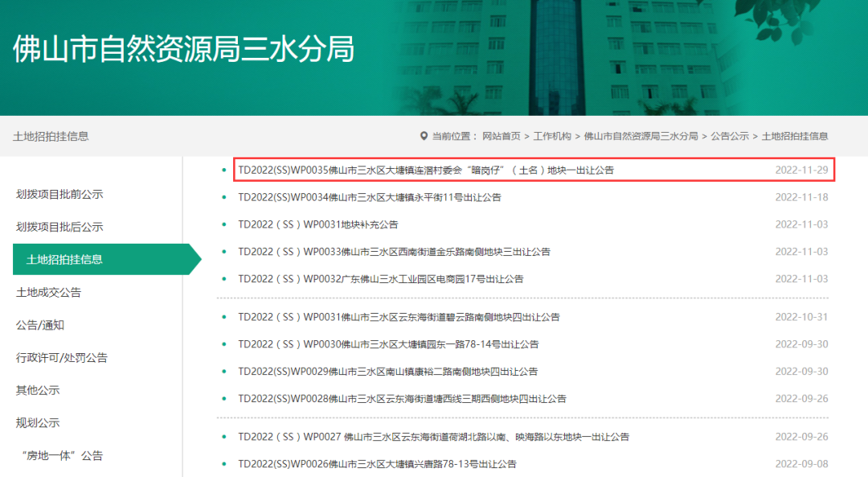
Task: Open WP0033 金乐路南侧地块三 notice
Action: (394, 253)
